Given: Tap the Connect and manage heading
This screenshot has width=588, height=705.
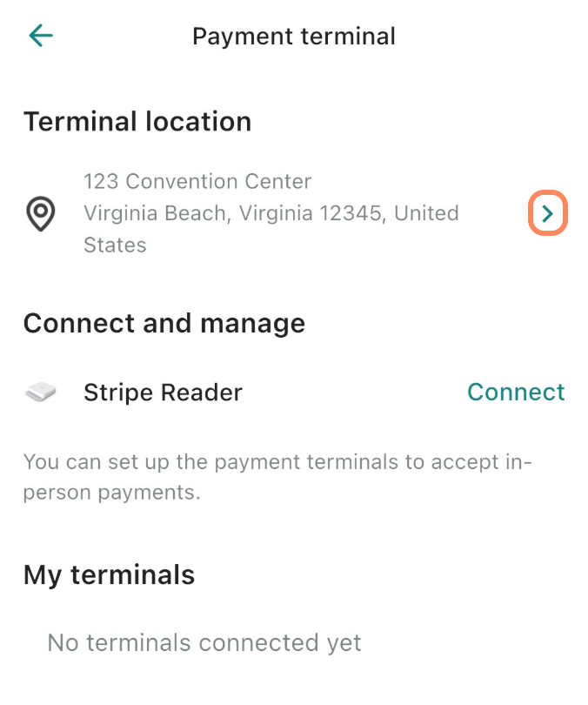Looking at the screenshot, I should coord(164,324).
